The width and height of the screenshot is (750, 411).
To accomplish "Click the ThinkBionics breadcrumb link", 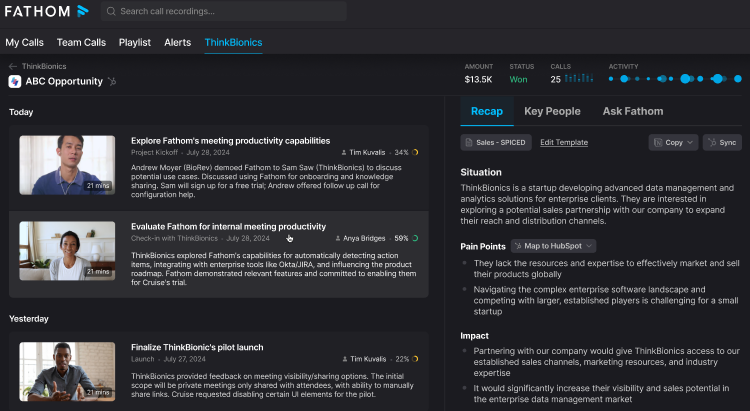I will click(x=44, y=67).
